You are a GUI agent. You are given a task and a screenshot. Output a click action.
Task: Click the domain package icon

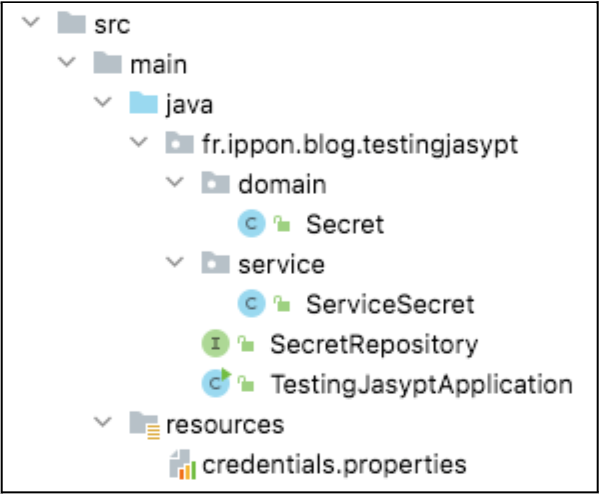click(x=217, y=184)
